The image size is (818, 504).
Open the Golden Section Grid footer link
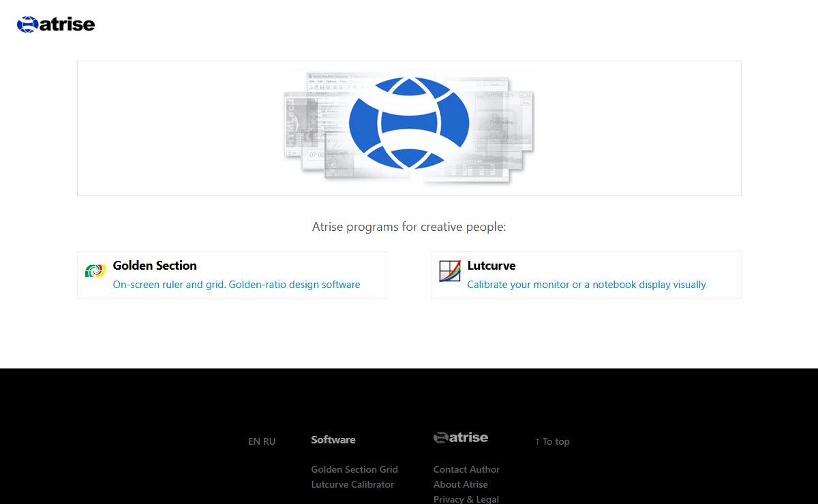tap(354, 469)
